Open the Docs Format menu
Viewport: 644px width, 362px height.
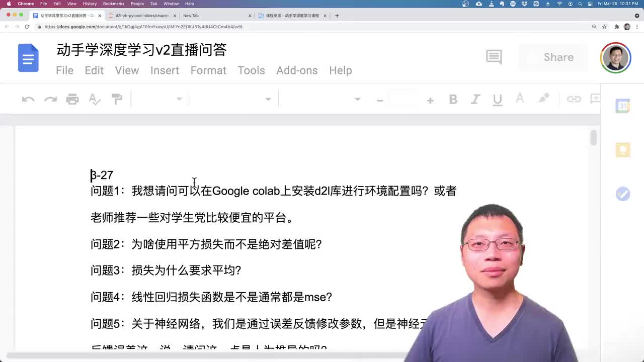click(208, 70)
